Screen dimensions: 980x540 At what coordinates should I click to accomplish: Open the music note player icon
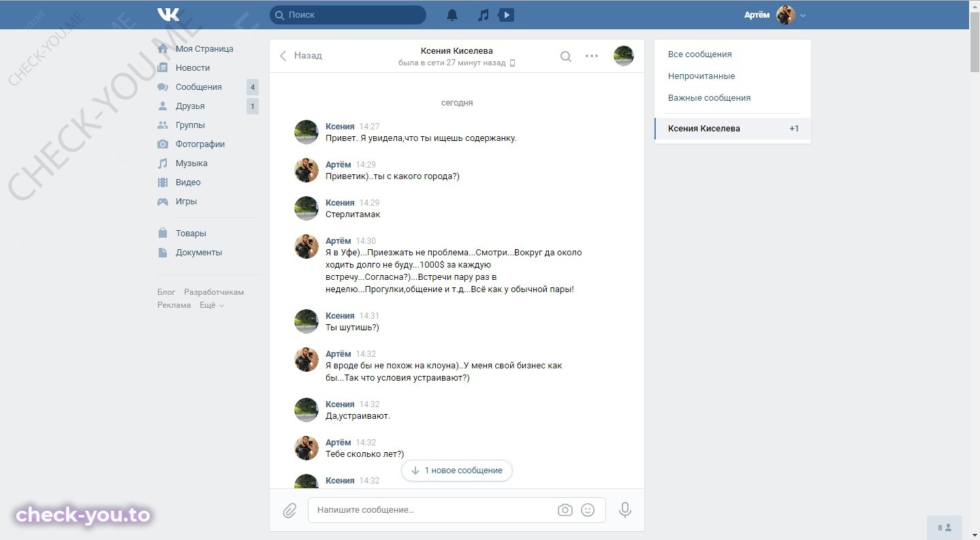[484, 15]
